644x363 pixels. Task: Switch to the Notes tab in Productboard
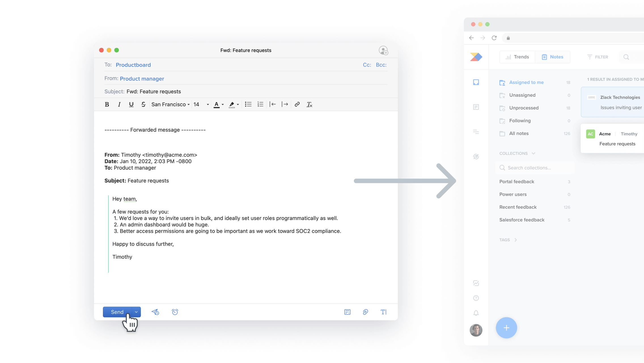[x=552, y=57]
